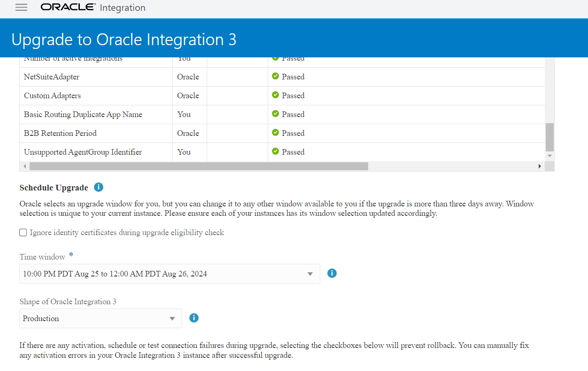This screenshot has width=588, height=371.
Task: Click Oracle owner cell in NetSuiteAdapter row
Action: tap(190, 77)
